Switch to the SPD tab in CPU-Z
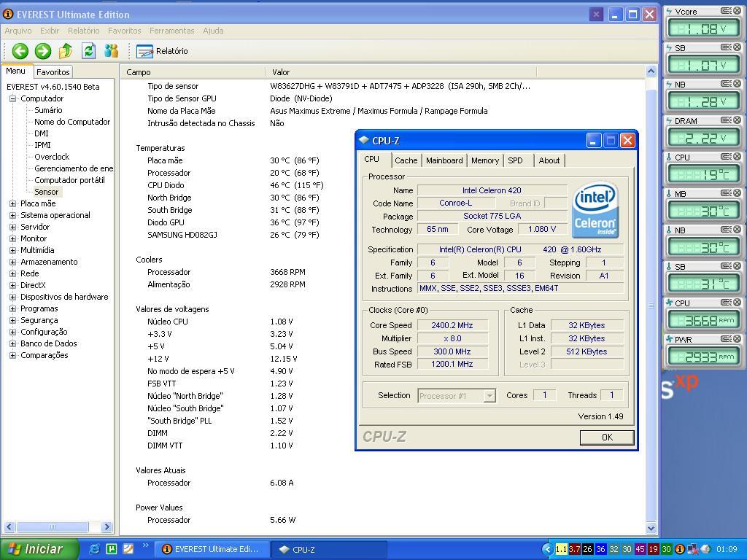Viewport: 747px width, 560px height. [515, 160]
